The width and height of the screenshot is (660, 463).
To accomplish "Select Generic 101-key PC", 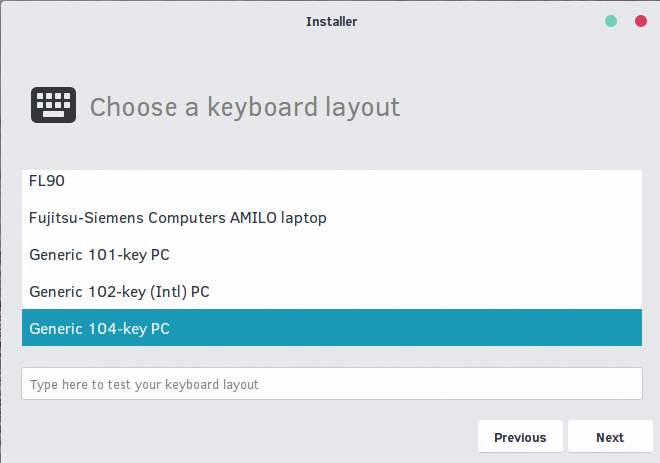I will point(332,255).
